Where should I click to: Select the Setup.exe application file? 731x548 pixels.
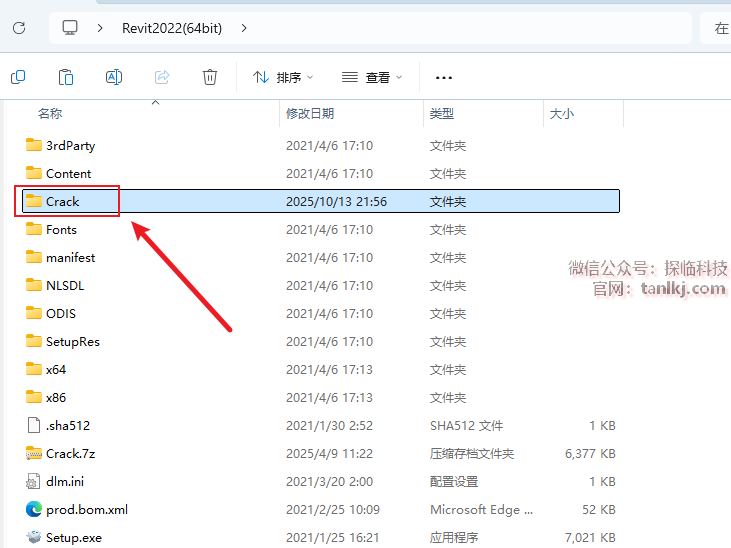(74, 537)
